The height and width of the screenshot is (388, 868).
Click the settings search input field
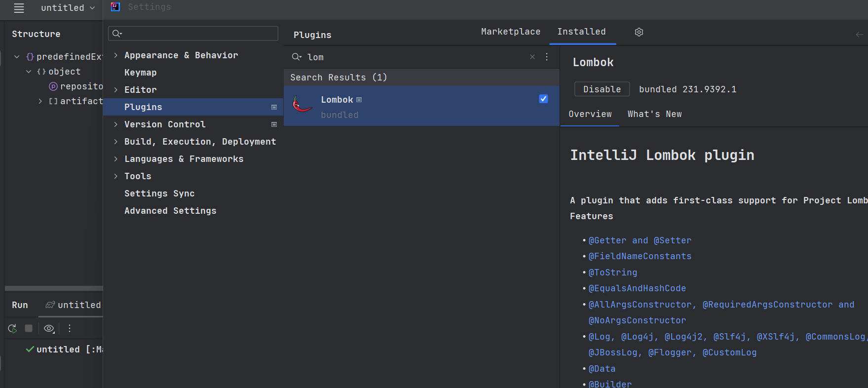coord(197,34)
